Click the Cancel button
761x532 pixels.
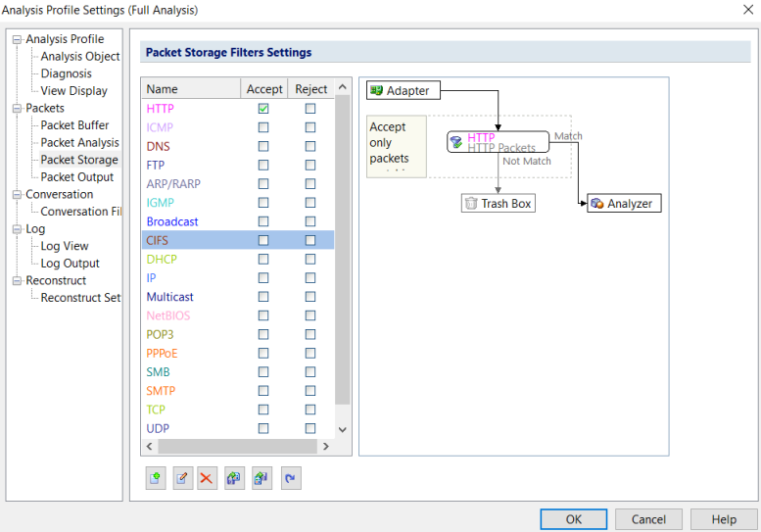[648, 519]
